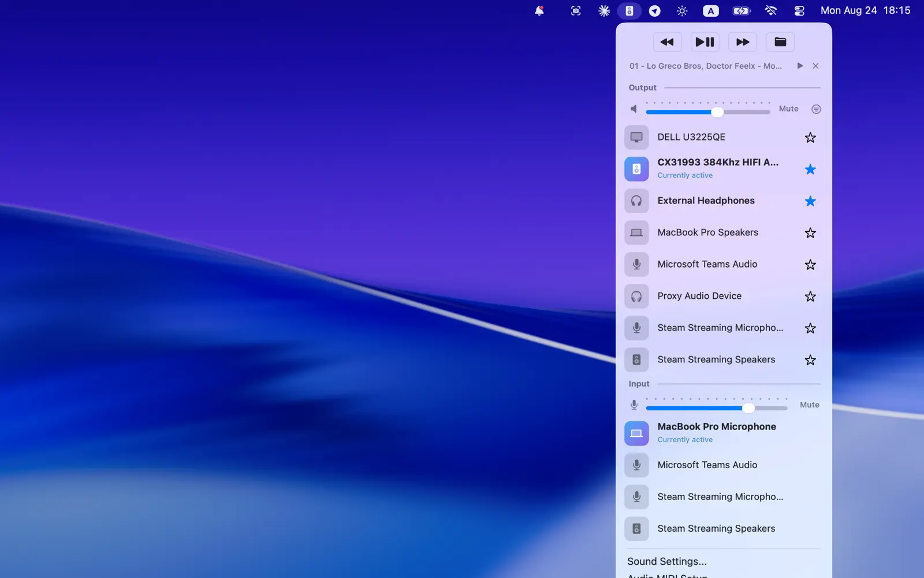Click 'MacBook Pro Microphone' input name
The image size is (924, 578).
717,427
